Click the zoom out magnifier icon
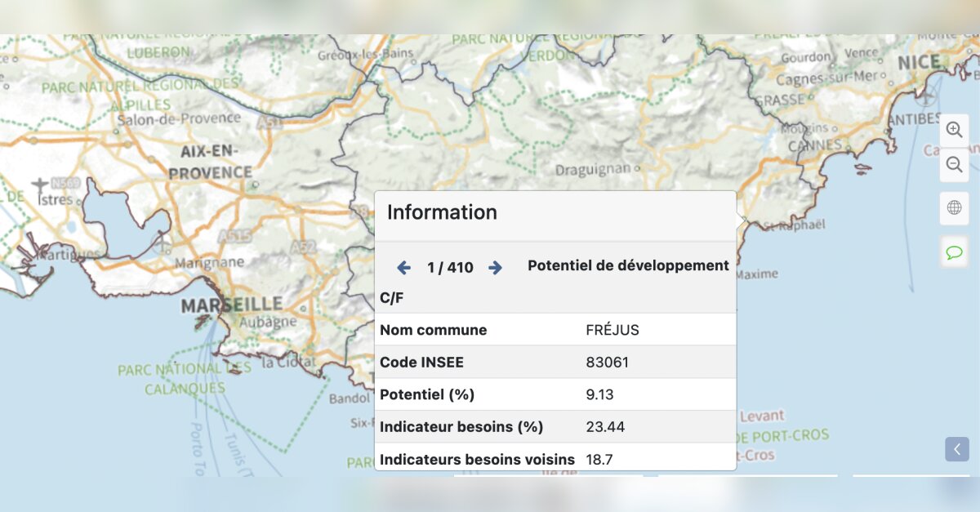The width and height of the screenshot is (980, 512). (x=954, y=164)
